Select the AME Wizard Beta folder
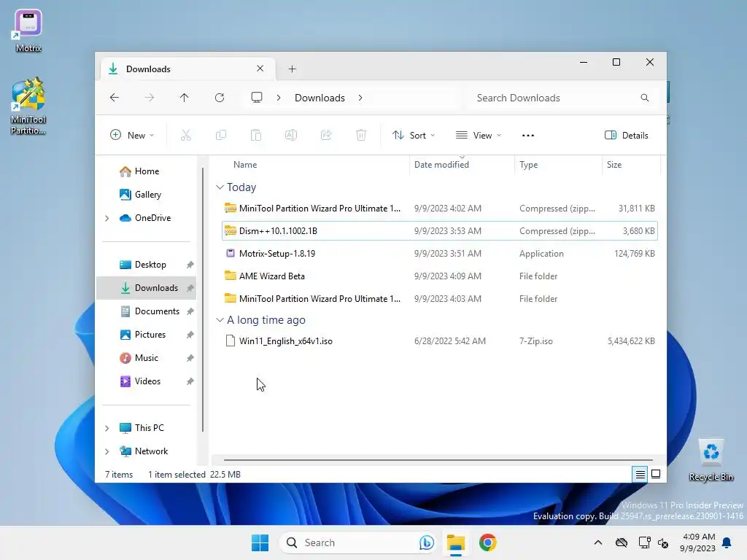Viewport: 747px width, 560px height. tap(439, 276)
